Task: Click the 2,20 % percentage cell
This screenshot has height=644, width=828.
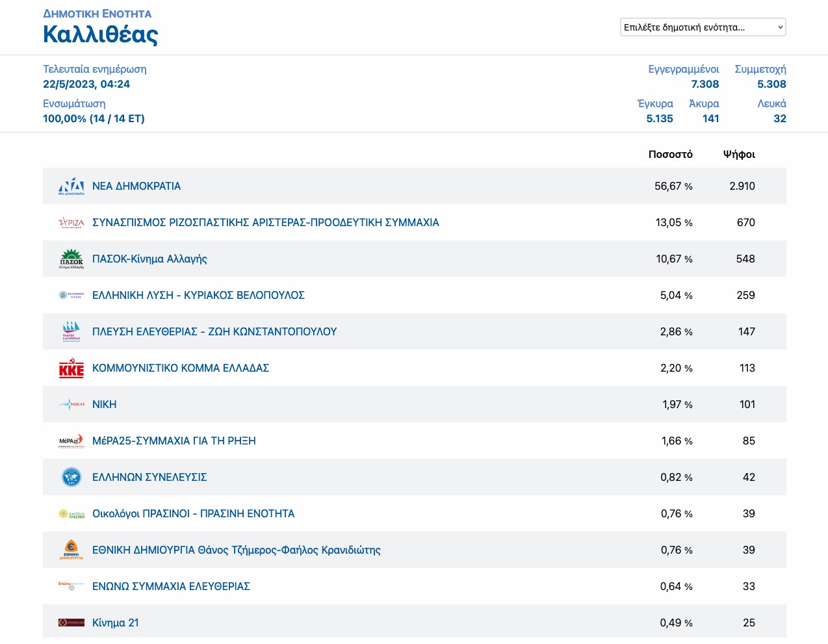Action: (677, 368)
